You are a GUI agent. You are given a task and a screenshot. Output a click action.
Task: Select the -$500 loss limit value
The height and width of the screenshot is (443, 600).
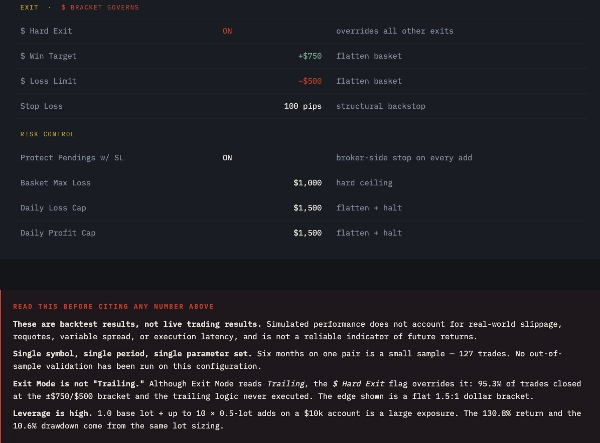[x=310, y=81]
